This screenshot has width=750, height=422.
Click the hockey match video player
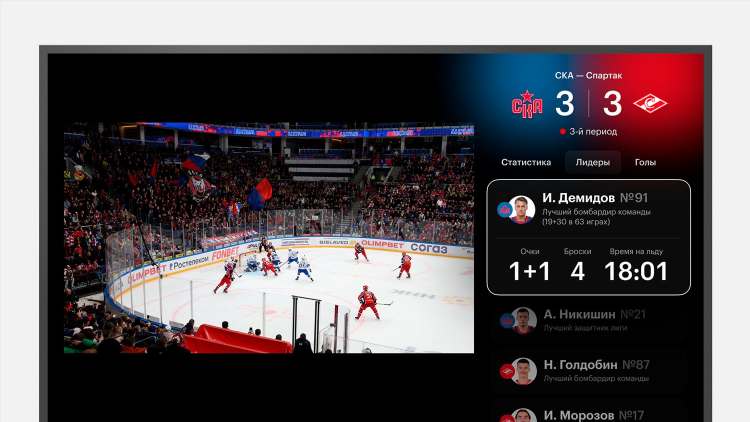tap(269, 238)
